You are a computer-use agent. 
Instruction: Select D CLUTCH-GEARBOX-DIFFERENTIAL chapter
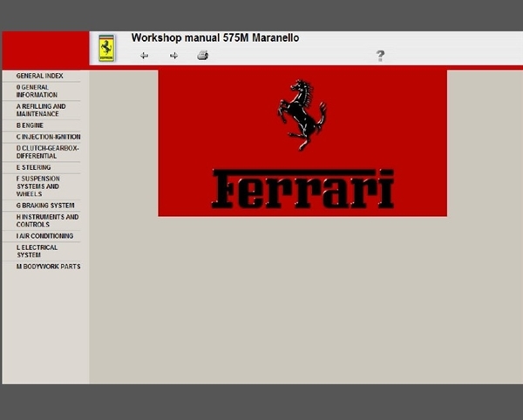47,152
